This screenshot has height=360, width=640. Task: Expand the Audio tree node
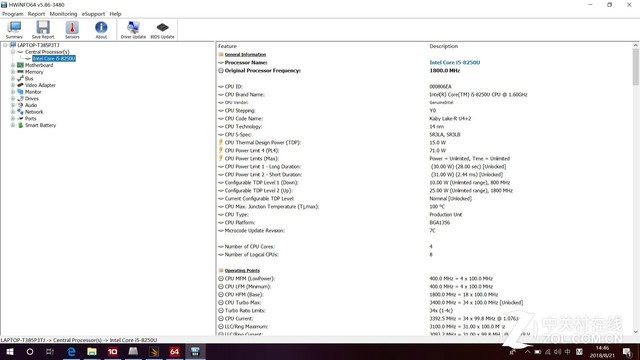click(13, 105)
